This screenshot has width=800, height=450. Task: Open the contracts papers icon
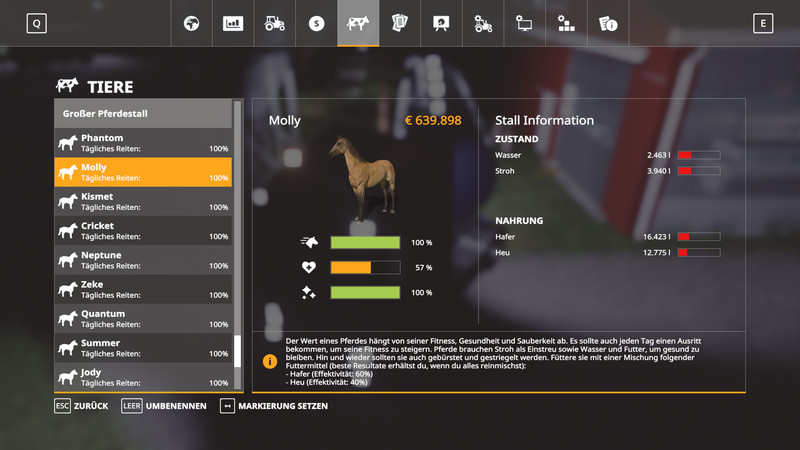(x=400, y=23)
